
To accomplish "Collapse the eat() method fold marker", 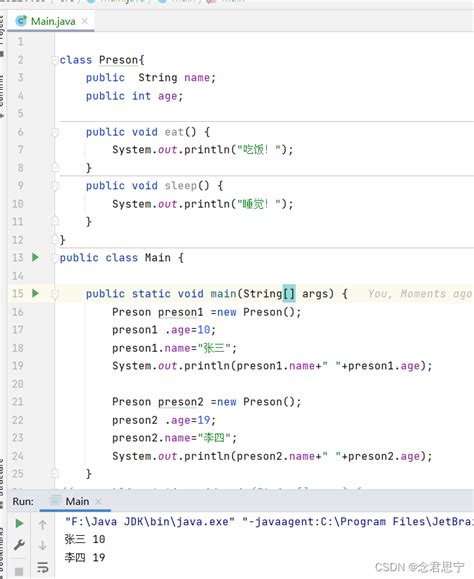I will [x=55, y=132].
